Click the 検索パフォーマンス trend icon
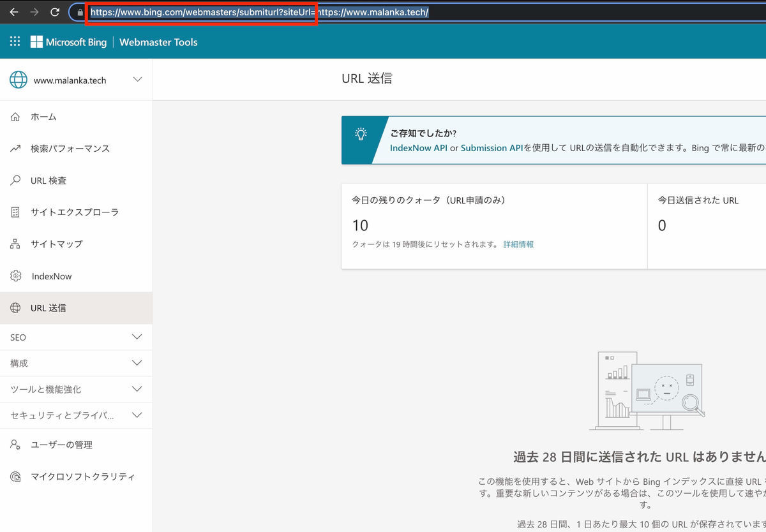Screen dimensions: 766x532 pyautogui.click(x=15, y=149)
